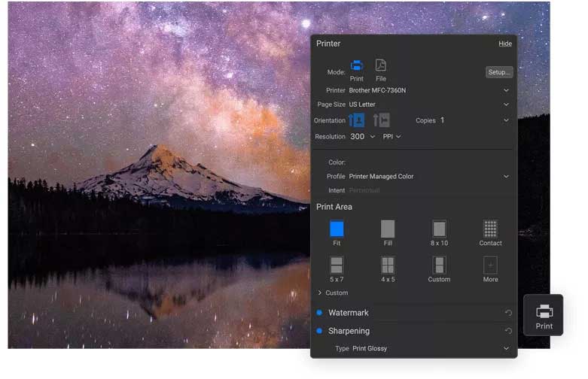Select the Fill print area layout

tap(388, 229)
